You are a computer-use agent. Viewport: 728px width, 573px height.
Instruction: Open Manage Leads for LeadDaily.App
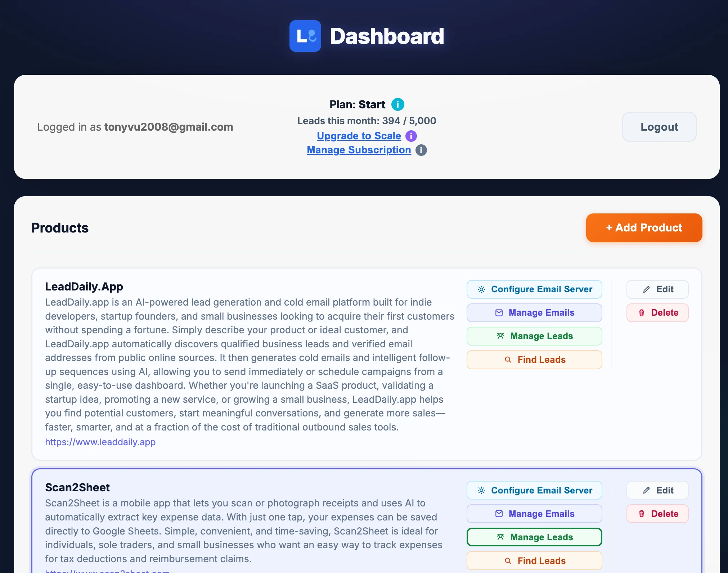point(534,336)
